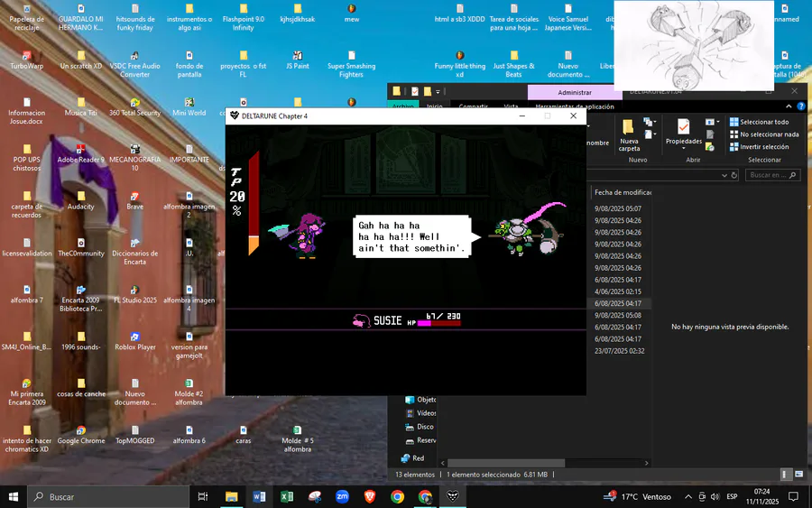
Task: Open the Papelera de reciclaje desktop icon
Action: tap(27, 18)
